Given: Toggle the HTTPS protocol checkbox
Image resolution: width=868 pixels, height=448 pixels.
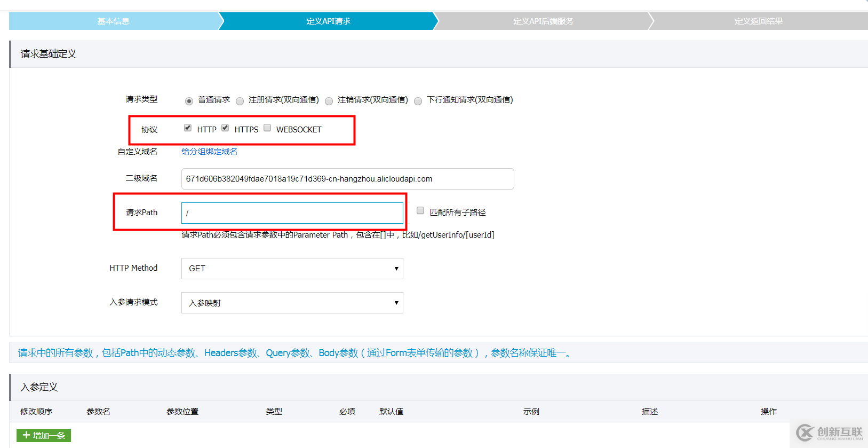Looking at the screenshot, I should click(225, 128).
